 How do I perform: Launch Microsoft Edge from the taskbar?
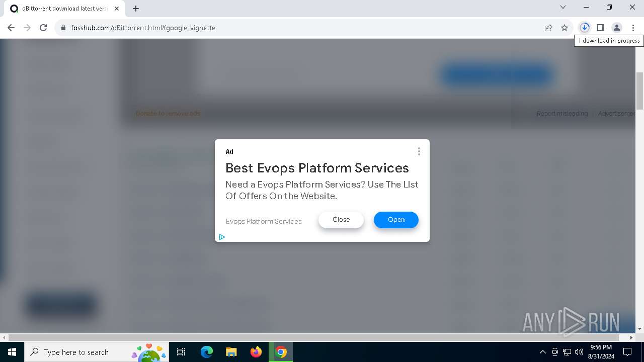point(207,352)
